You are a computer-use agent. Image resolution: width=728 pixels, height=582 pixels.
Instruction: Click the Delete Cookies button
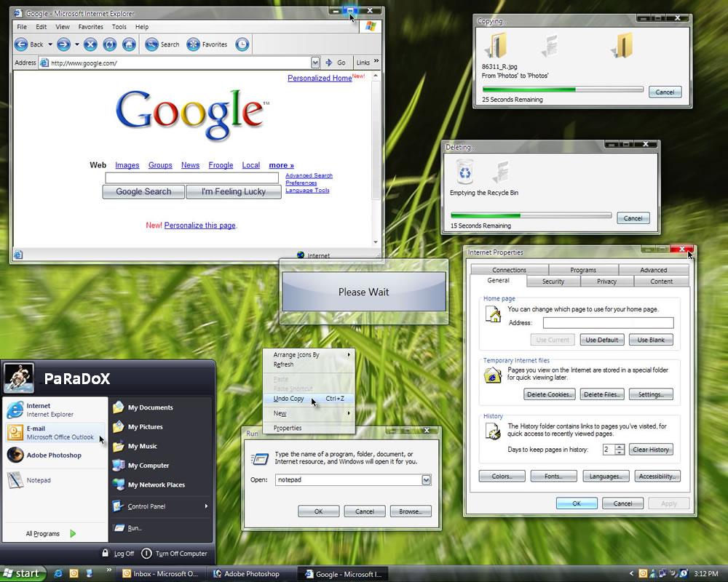pyautogui.click(x=550, y=394)
